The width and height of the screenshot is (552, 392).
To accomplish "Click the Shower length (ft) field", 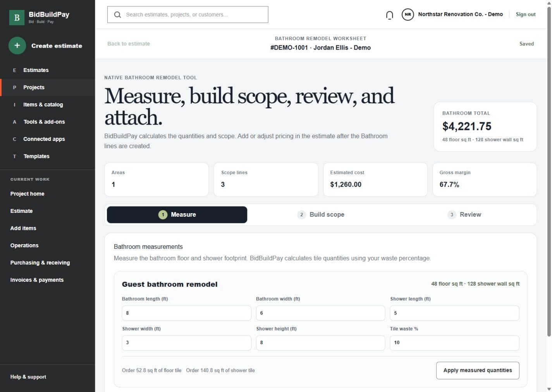I will (x=455, y=313).
